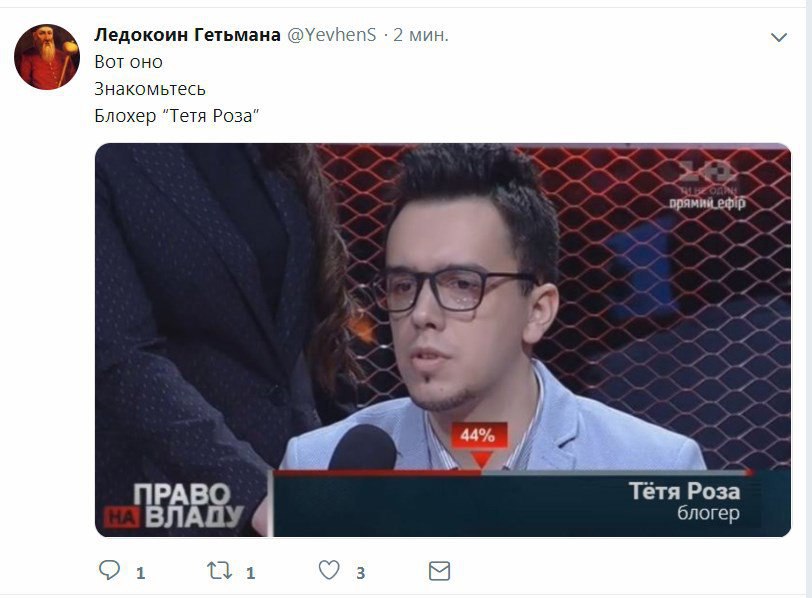
Task: Click the "прямий ефір" channel watermark
Action: click(707, 202)
